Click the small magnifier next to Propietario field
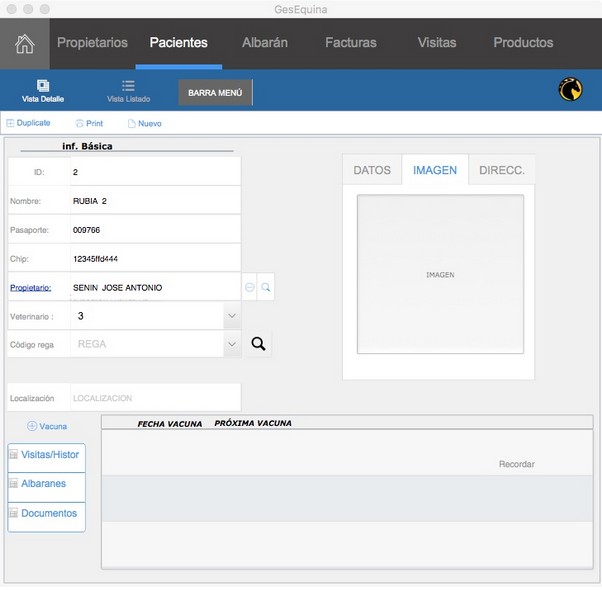The height and width of the screenshot is (600, 602). click(x=266, y=287)
